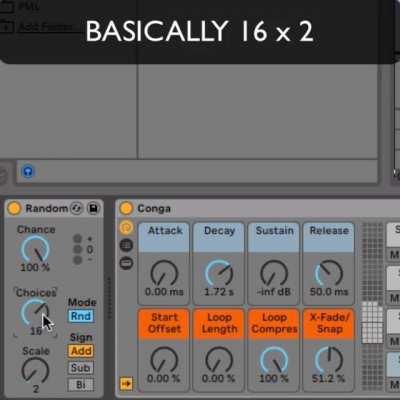400x400 pixels.
Task: Click the Mode label
Action: [x=82, y=302]
